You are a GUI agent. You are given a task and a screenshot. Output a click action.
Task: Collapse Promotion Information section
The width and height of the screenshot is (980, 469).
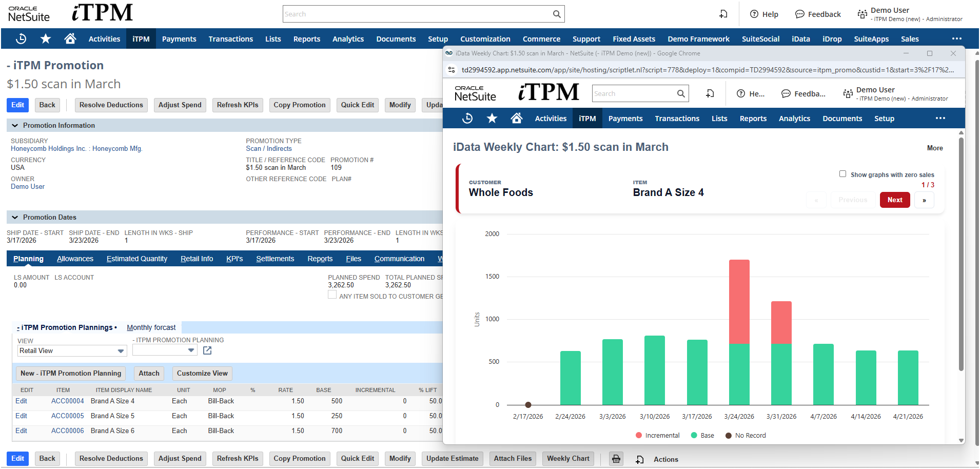tap(15, 125)
